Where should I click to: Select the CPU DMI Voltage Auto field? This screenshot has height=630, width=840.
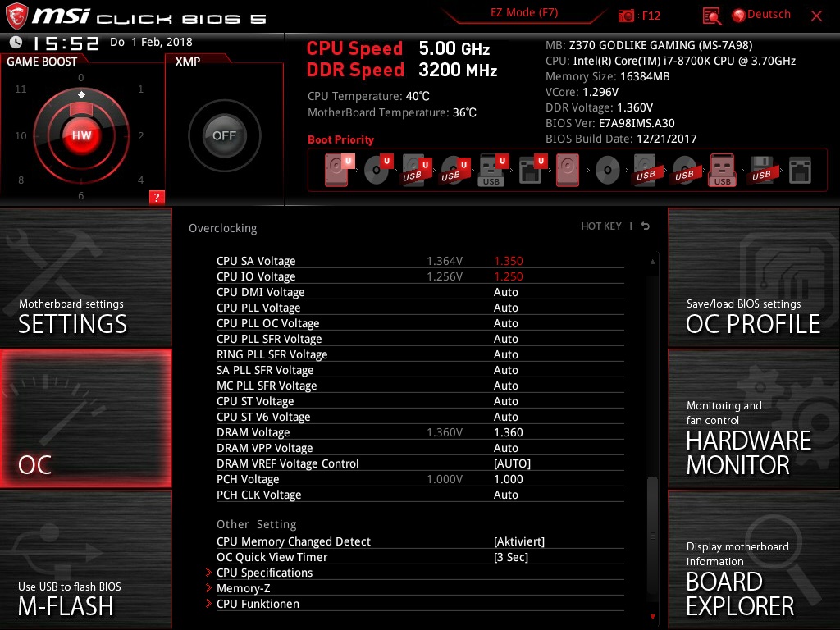tap(505, 292)
